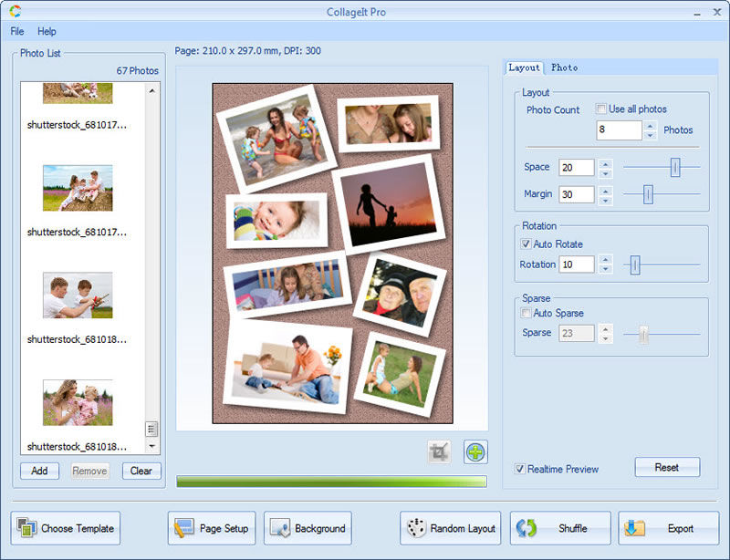Click the CollageIt Pro logo icon
The height and width of the screenshot is (560, 730).
point(16,11)
